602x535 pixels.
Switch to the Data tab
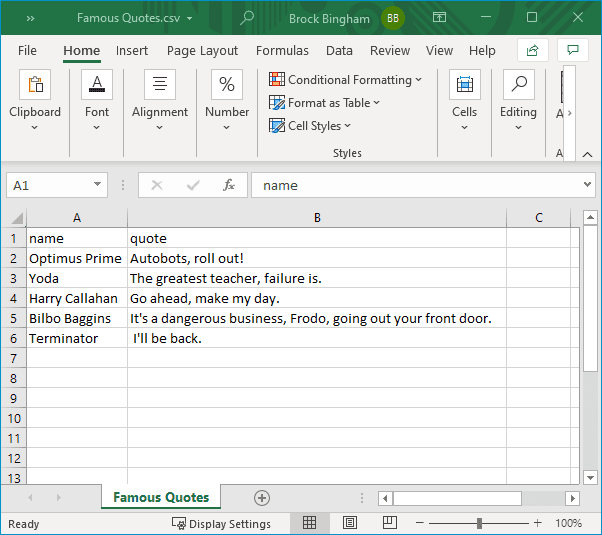[x=339, y=51]
